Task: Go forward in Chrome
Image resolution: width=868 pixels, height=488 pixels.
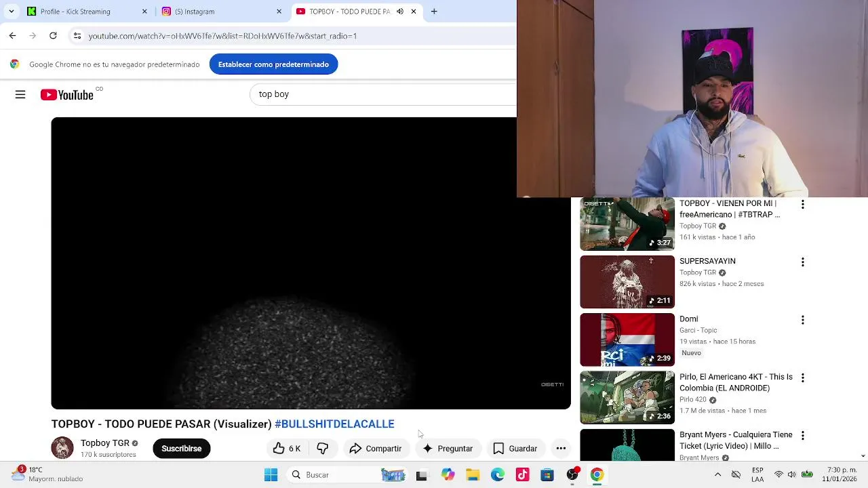Action: [33, 36]
